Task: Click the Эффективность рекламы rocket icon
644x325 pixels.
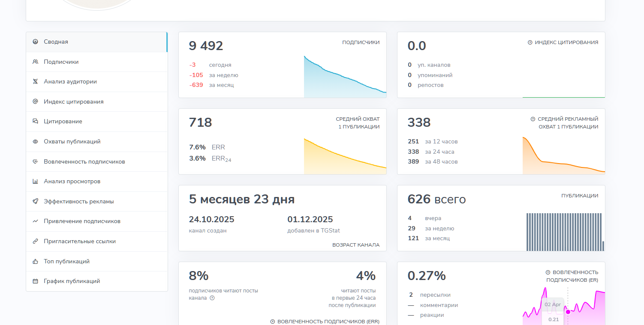Action: point(35,201)
